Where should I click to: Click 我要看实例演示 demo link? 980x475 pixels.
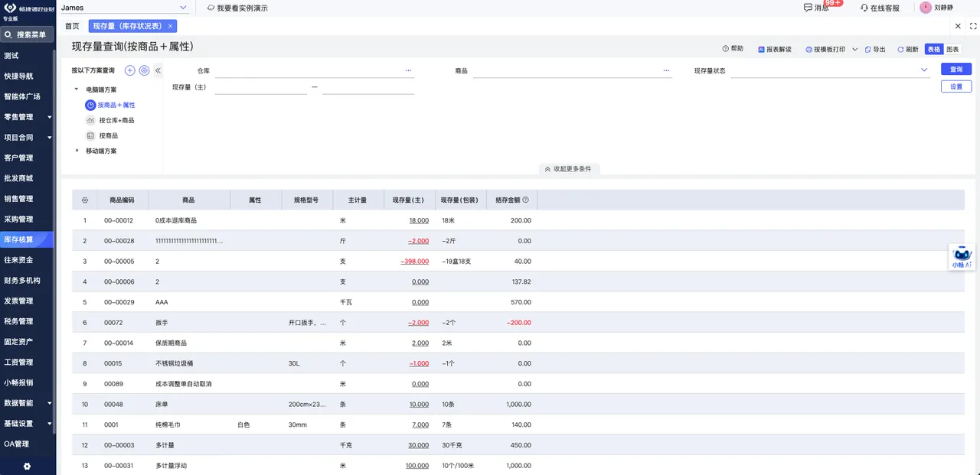pyautogui.click(x=237, y=8)
